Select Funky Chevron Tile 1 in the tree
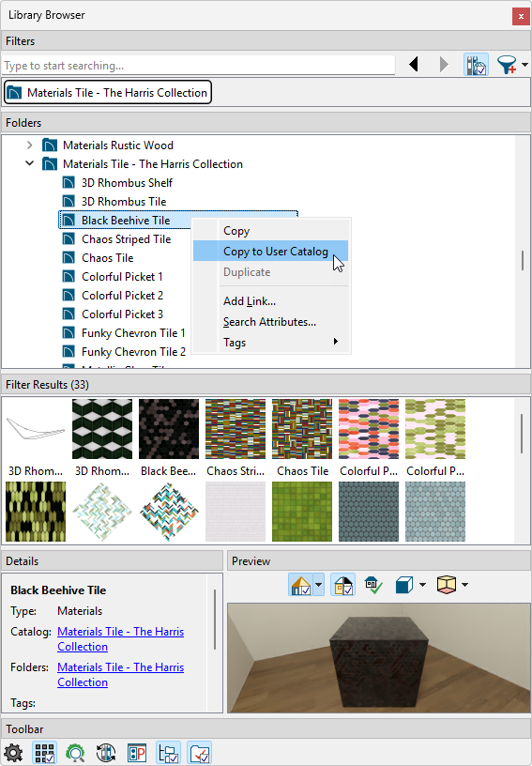This screenshot has width=532, height=766. pos(133,333)
